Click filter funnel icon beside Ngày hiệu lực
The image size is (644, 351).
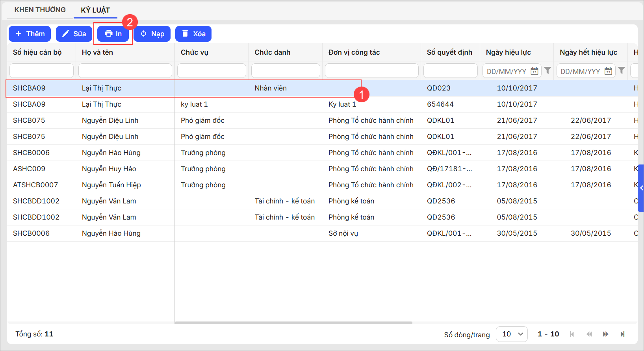[547, 70]
